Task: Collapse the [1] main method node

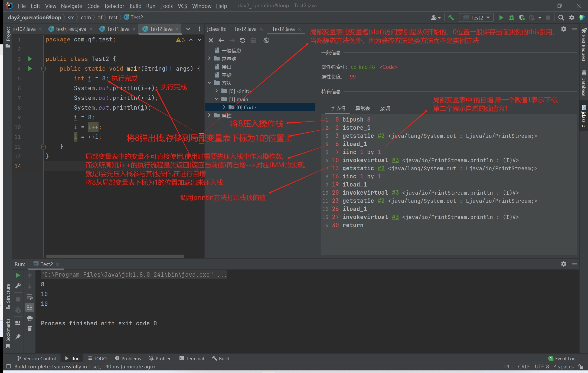Action: click(x=217, y=99)
